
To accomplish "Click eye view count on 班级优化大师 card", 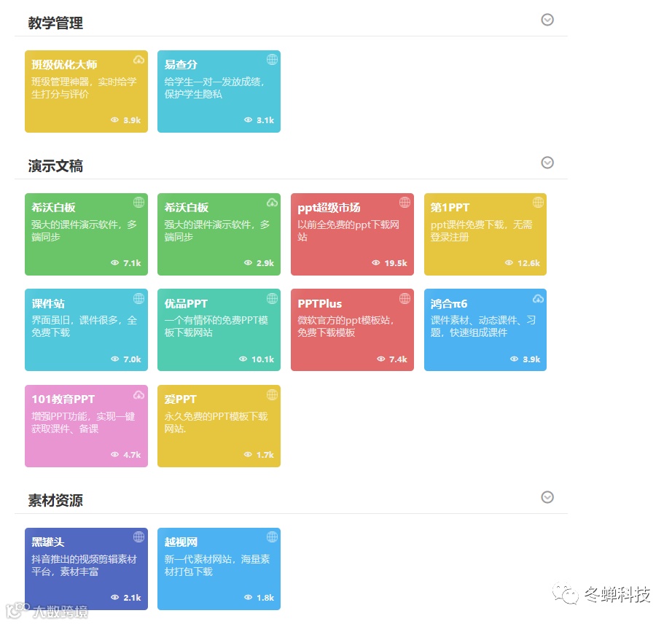I will pyautogui.click(x=125, y=120).
